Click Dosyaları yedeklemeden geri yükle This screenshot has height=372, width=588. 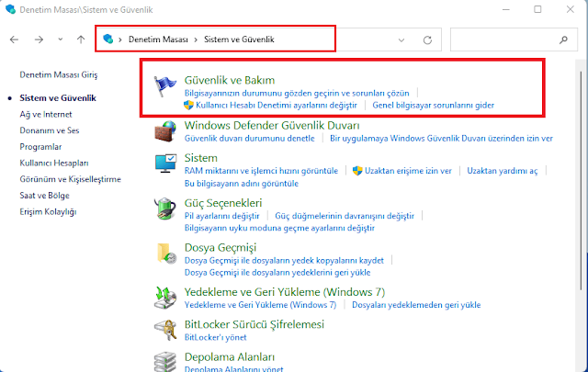pos(416,305)
